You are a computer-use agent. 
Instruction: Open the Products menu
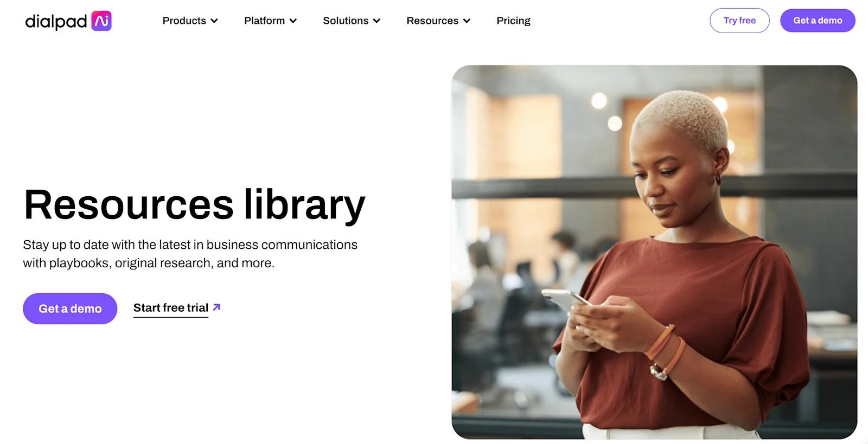point(190,21)
